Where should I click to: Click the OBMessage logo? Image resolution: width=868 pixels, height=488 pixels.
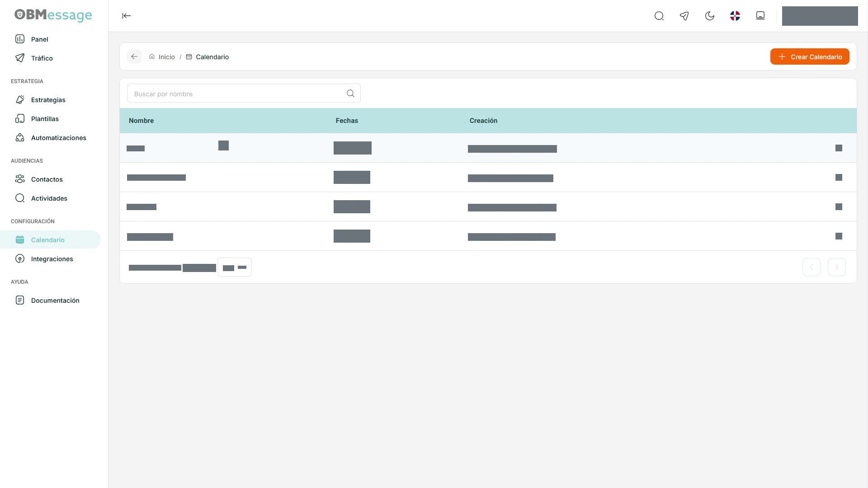[53, 15]
